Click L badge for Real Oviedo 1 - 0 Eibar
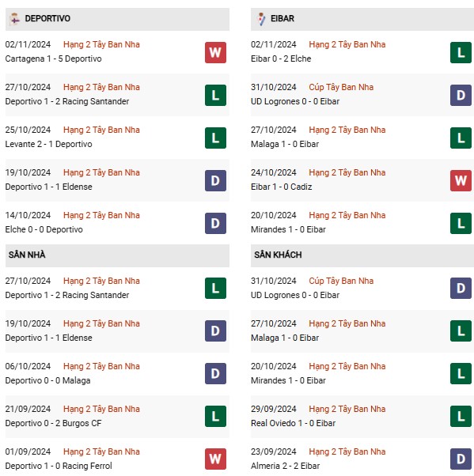 pyautogui.click(x=461, y=416)
